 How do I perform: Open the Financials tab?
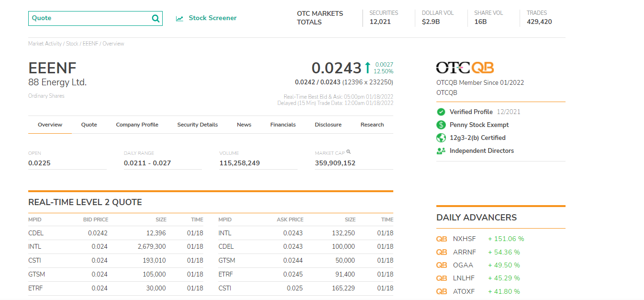click(x=283, y=125)
